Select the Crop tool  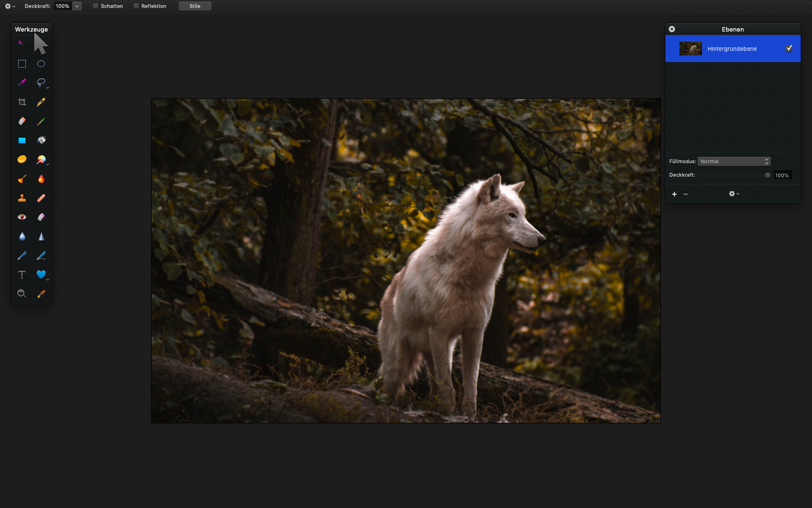(22, 102)
